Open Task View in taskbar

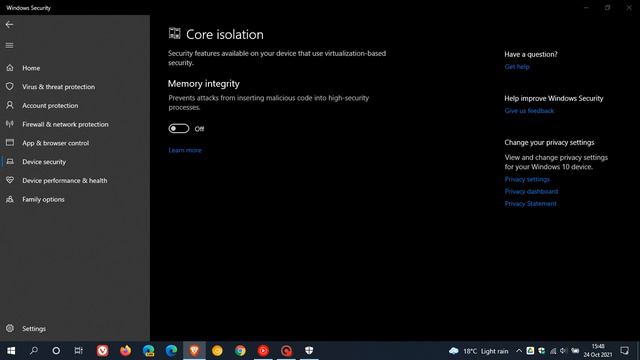tap(78, 351)
